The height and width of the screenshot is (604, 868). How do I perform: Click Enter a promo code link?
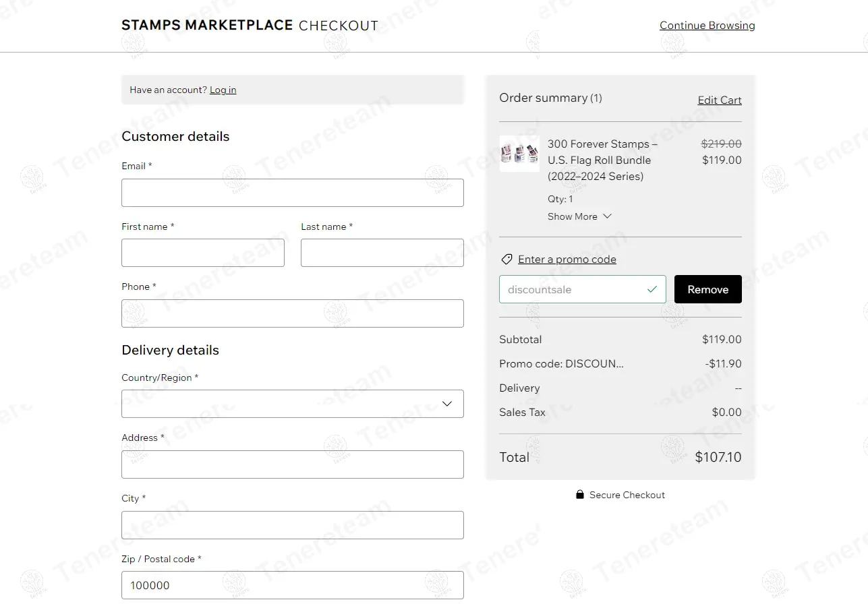[567, 260]
